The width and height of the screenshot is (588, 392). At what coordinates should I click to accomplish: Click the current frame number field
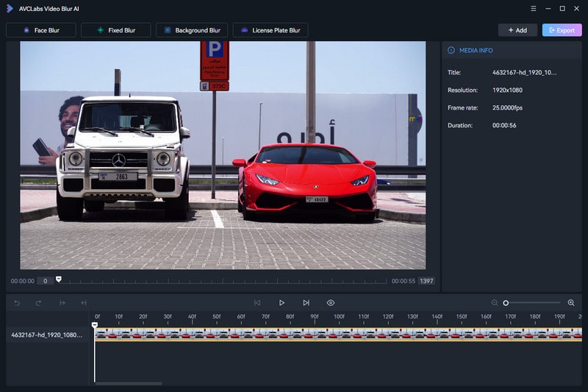45,281
